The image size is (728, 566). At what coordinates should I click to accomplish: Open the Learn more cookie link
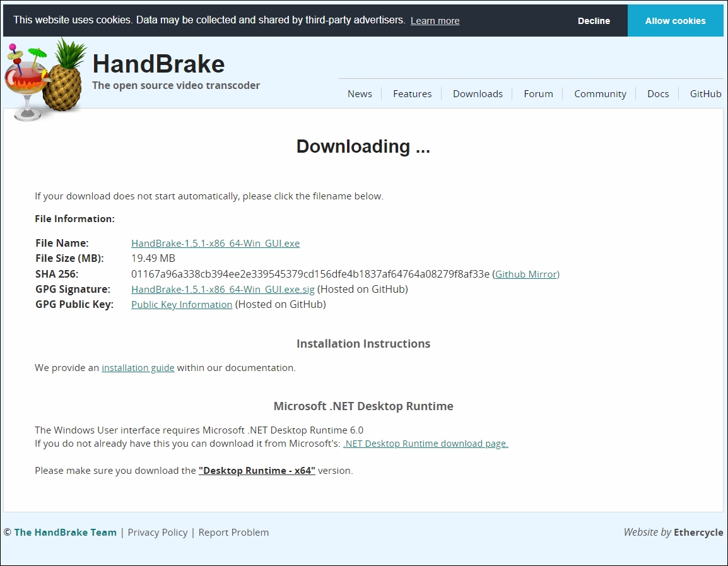(x=435, y=21)
